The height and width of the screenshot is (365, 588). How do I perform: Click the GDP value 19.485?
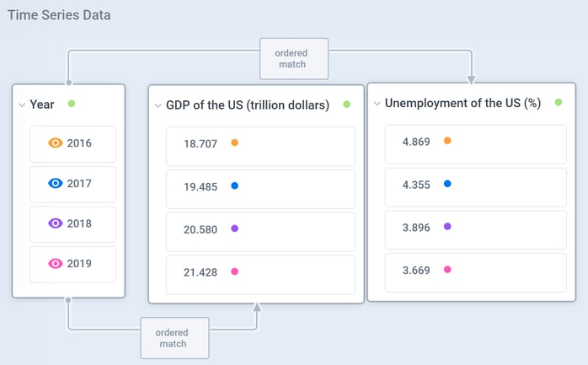click(200, 187)
